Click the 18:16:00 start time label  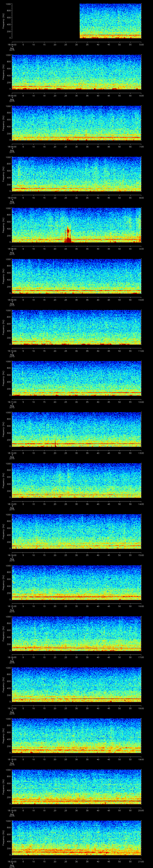pos(12,657)
